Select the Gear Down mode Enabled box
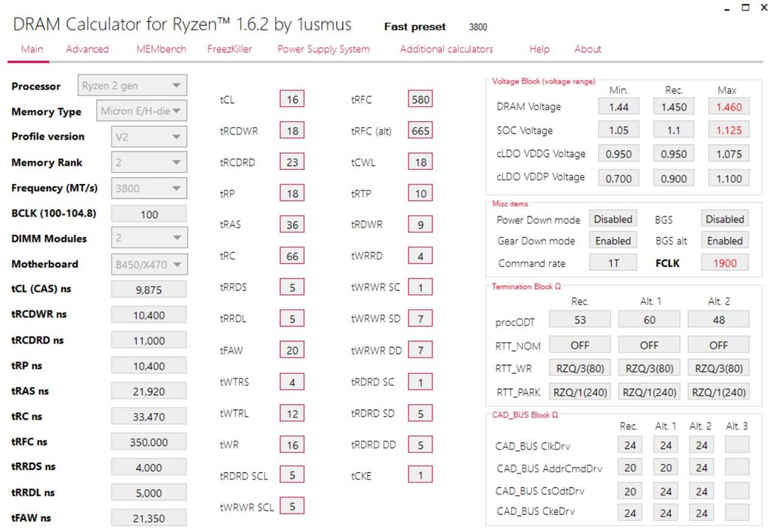Image resolution: width=778 pixels, height=532 pixels. tap(612, 241)
